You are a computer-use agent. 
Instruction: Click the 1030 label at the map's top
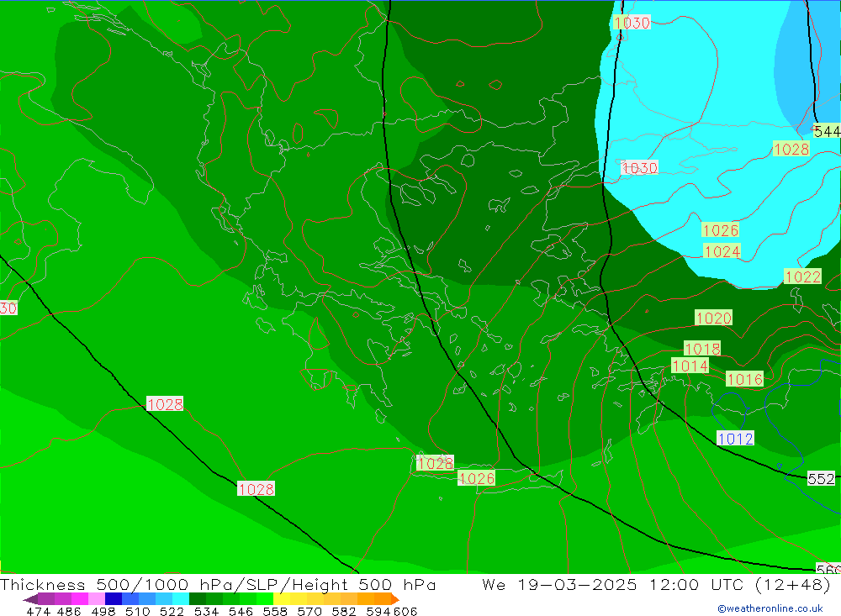632,23
